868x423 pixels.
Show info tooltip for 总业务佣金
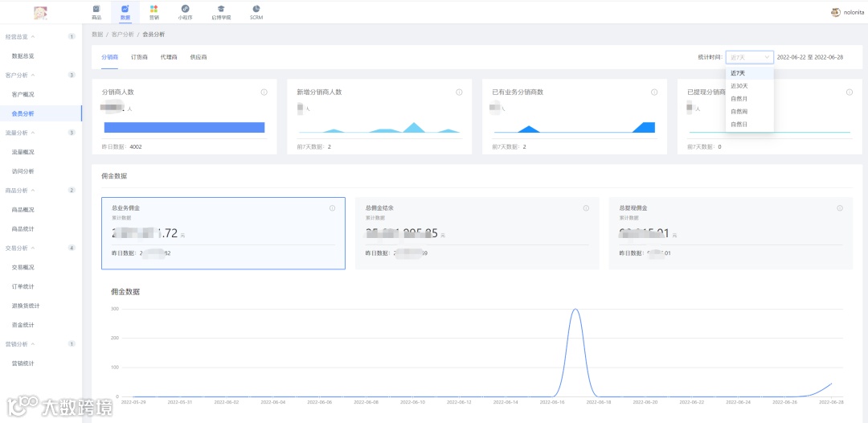click(332, 208)
